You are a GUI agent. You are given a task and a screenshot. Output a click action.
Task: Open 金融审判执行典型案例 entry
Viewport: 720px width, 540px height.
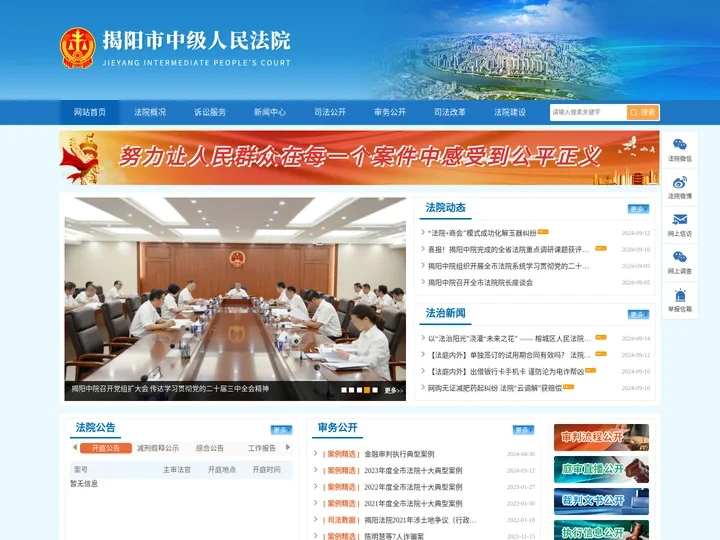(399, 454)
